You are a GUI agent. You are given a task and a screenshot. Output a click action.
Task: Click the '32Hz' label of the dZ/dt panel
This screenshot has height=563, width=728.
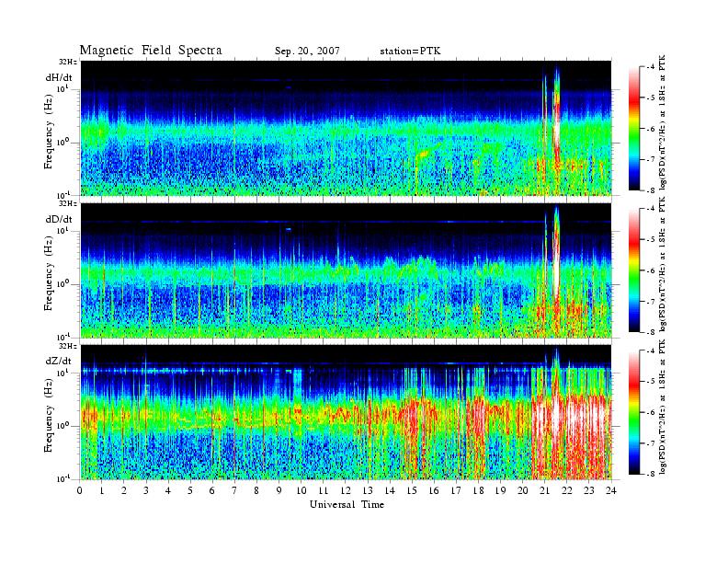pos(68,346)
